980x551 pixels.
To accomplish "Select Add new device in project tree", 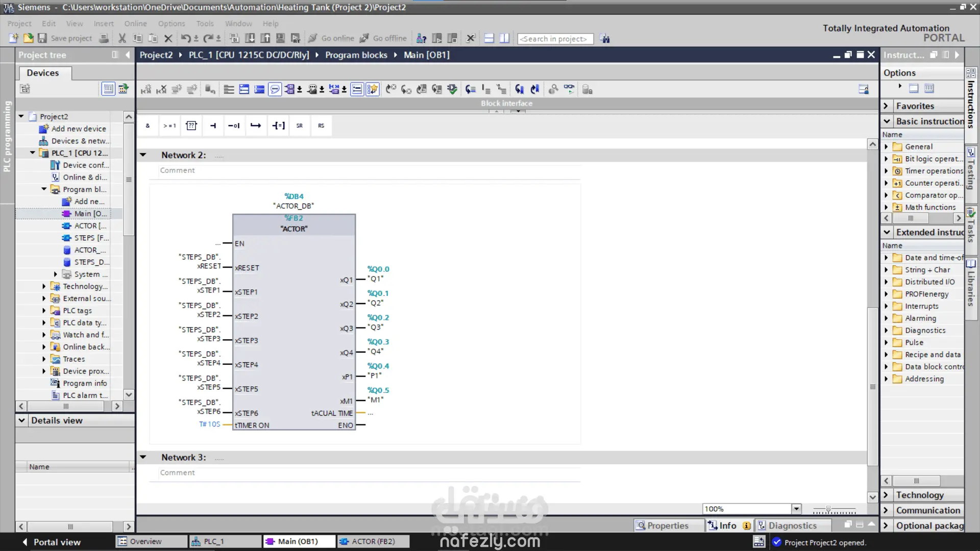I will tap(72, 129).
